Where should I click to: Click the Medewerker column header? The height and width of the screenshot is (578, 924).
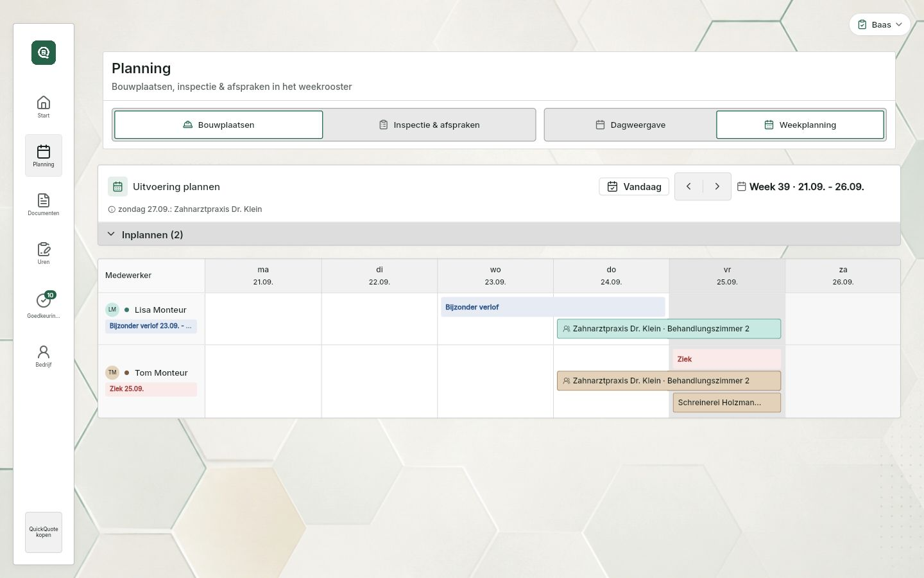coord(151,276)
